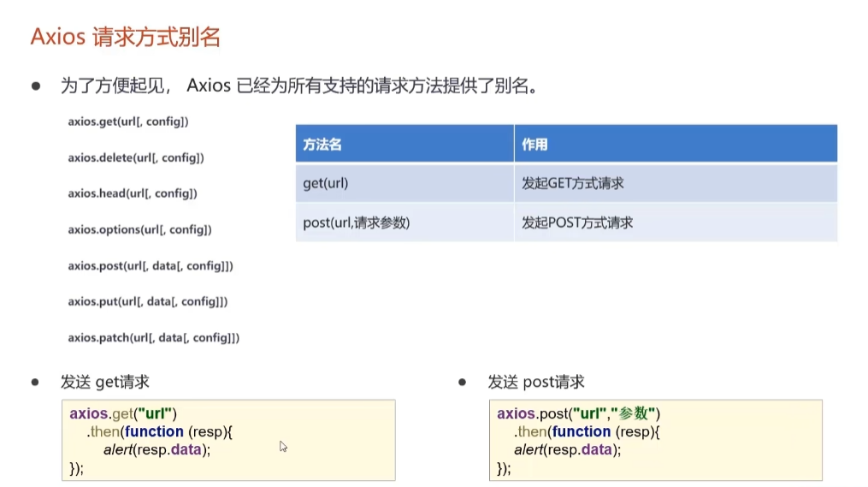Viewport: 868px width, 487px height.
Task: Select the sentence '为了方便起见, Axios 已经为所有支持的请求方法提供了别名。'
Action: 299,86
